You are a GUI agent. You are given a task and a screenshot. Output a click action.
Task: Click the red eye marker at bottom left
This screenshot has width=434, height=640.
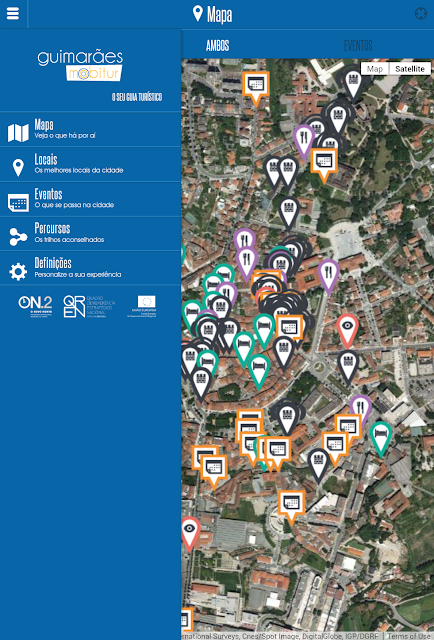(190, 533)
